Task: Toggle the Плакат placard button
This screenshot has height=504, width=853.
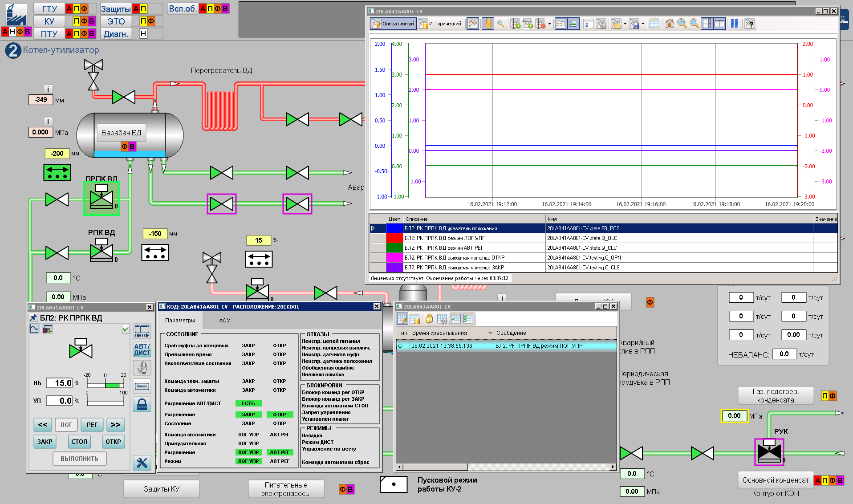Action: [x=142, y=386]
